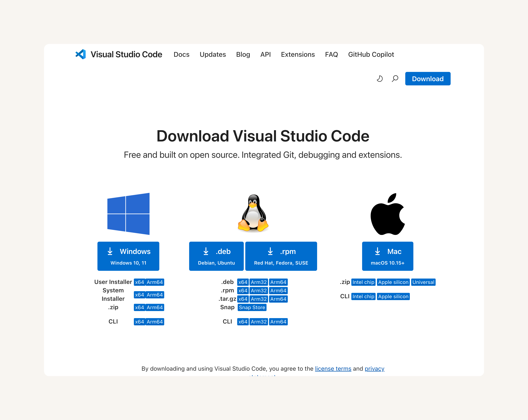The height and width of the screenshot is (420, 528).
Task: Select Apple silicon for Mac CLI
Action: 393,296
